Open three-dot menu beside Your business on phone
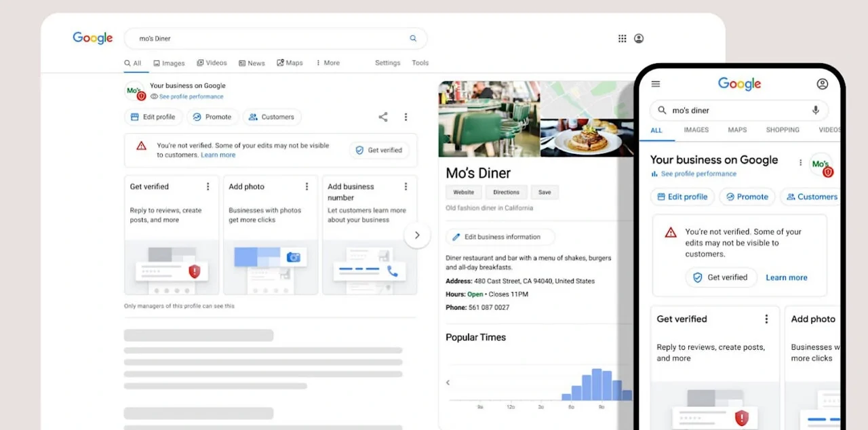The height and width of the screenshot is (430, 868). [800, 163]
